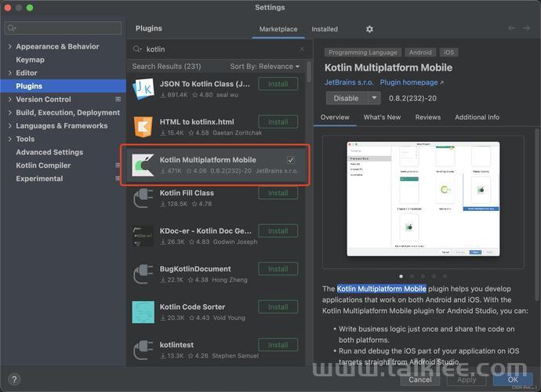
Task: Open the What's New tab
Action: [382, 118]
